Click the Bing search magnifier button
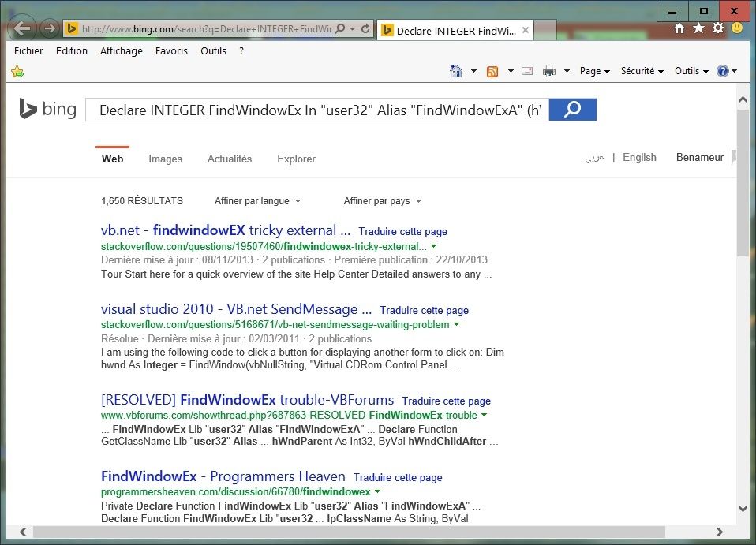 pyautogui.click(x=573, y=110)
